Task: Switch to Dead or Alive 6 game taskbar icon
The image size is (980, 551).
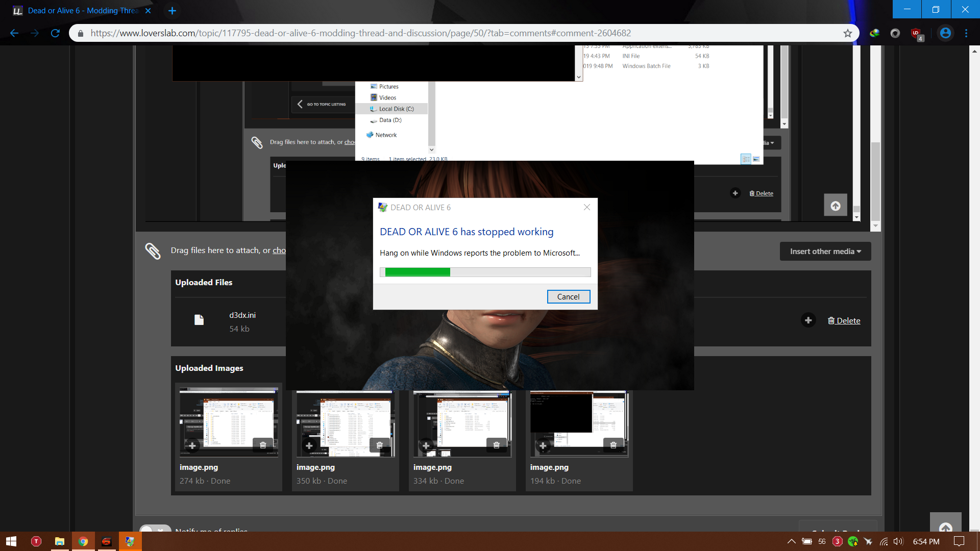Action: 107,541
